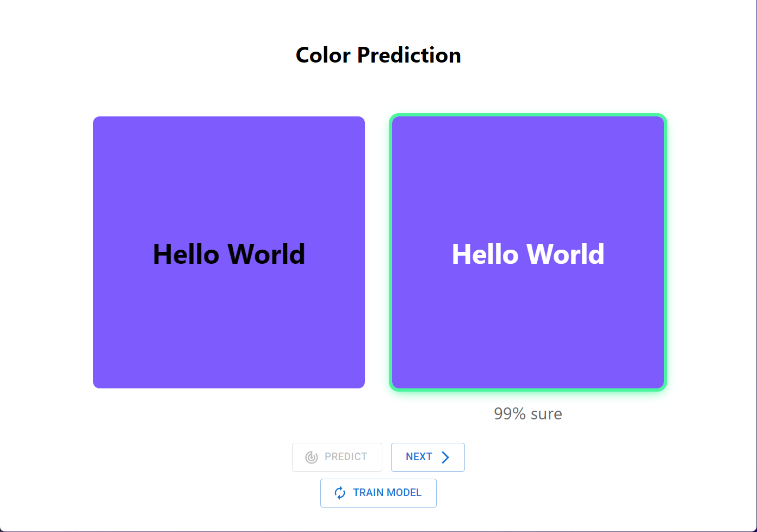
Task: Click the "99% sure" confidence label
Action: 528,414
